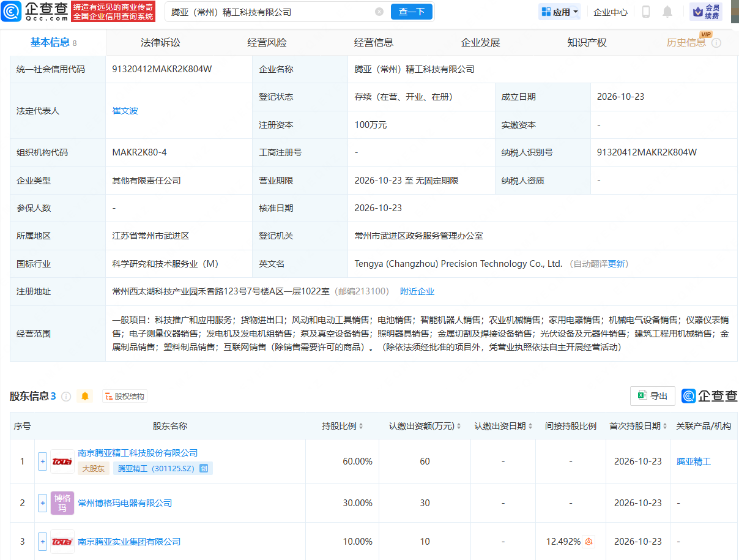
Task: Open 南京腾亚实业集团 shareholder logo
Action: tap(62, 542)
